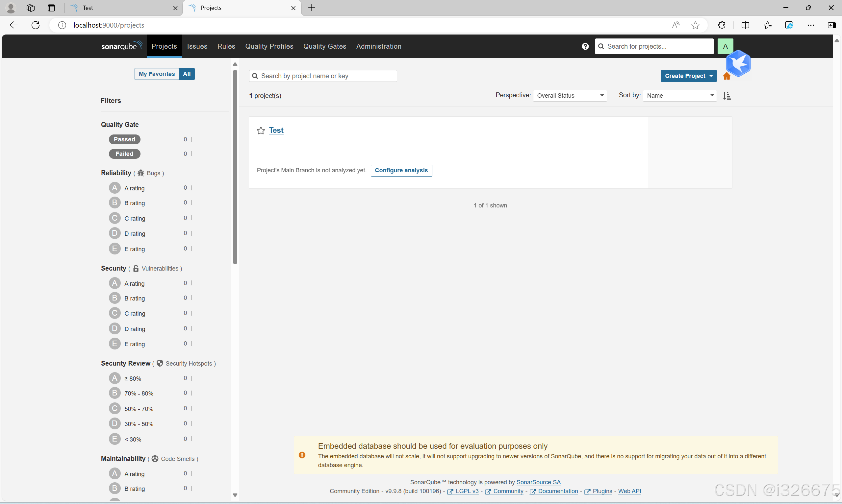Open the Administration menu
This screenshot has width=842, height=504.
(x=378, y=46)
